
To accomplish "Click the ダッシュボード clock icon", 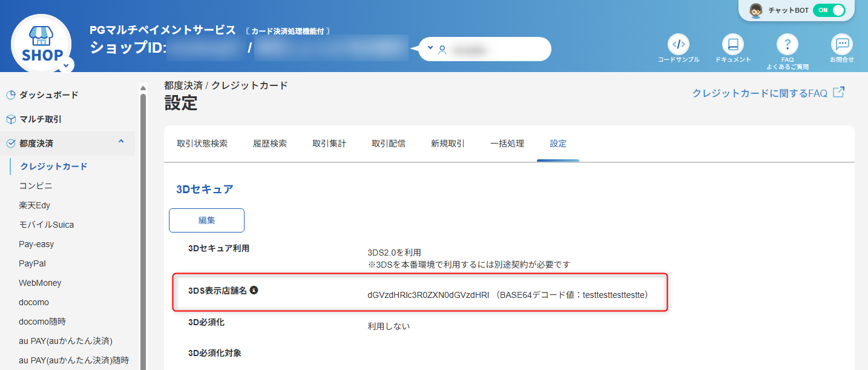I will click(10, 94).
